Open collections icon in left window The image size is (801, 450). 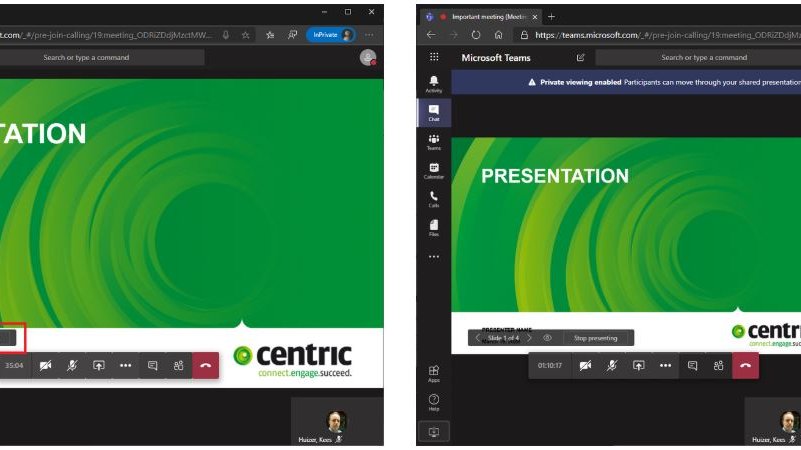point(292,35)
